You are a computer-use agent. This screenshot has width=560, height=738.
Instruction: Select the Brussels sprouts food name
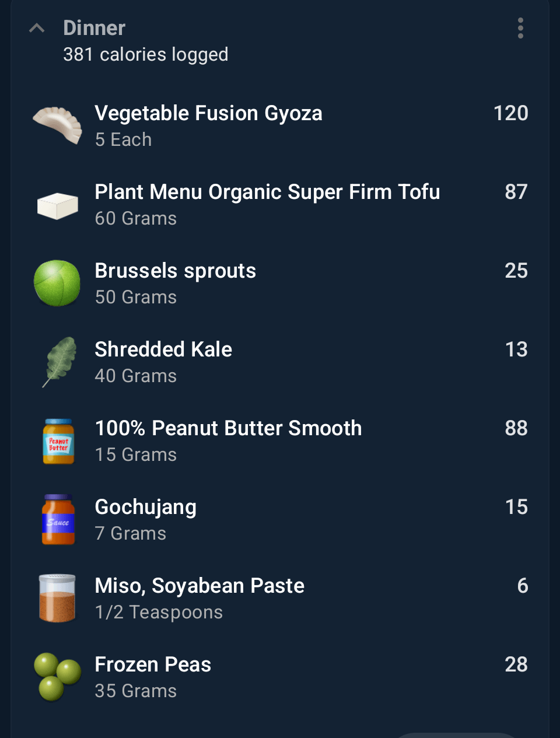click(x=175, y=271)
